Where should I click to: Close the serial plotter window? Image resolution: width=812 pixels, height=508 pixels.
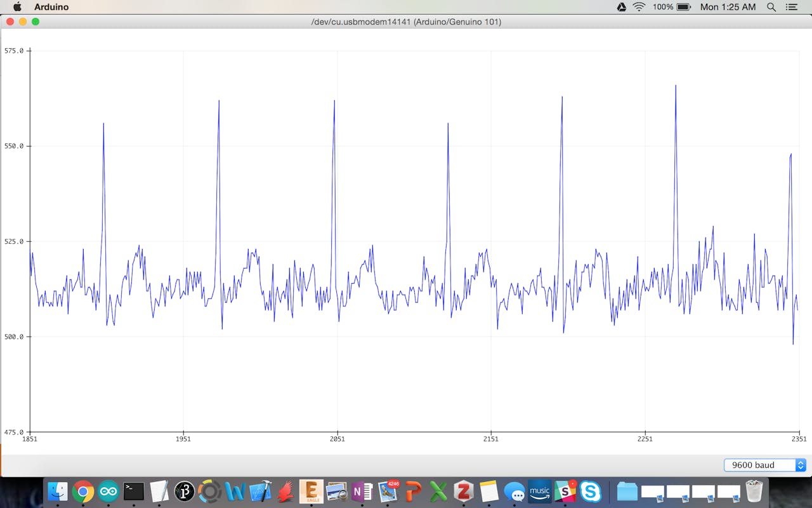point(10,22)
